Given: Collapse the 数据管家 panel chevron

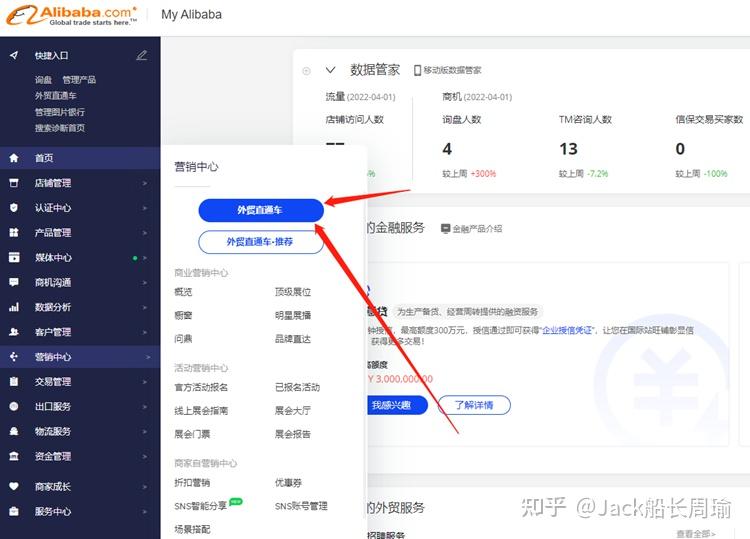Looking at the screenshot, I should (x=331, y=70).
